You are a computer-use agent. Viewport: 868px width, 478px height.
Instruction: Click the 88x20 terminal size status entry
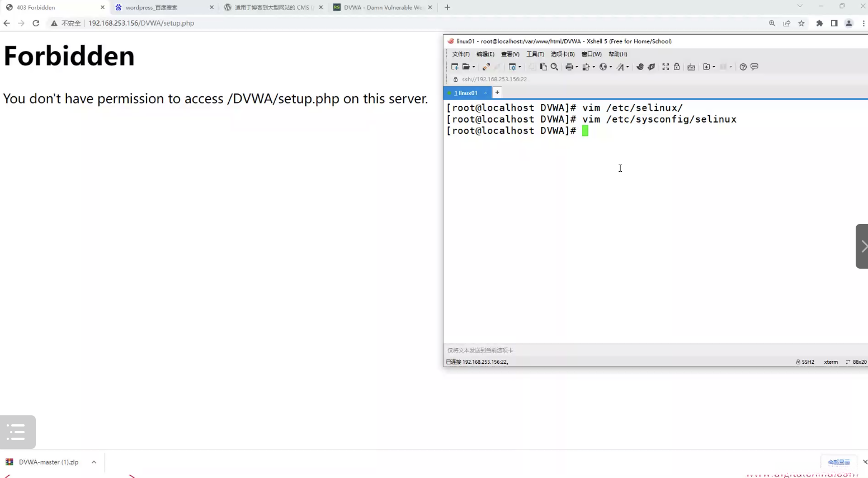coord(856,362)
